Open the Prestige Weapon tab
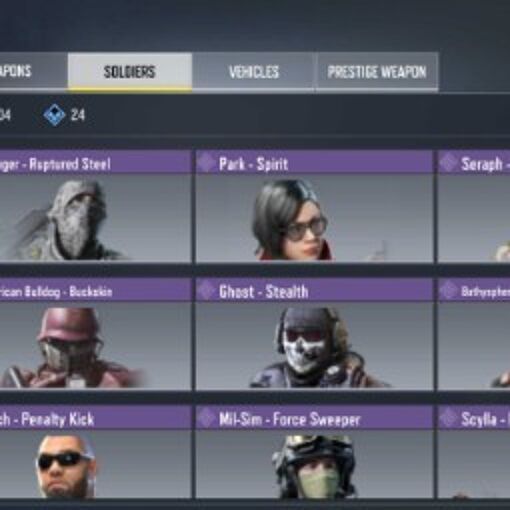The height and width of the screenshot is (510, 510). coord(377,72)
